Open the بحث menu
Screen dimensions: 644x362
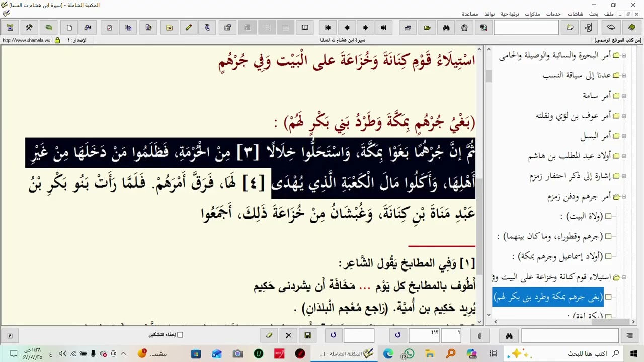click(x=594, y=14)
